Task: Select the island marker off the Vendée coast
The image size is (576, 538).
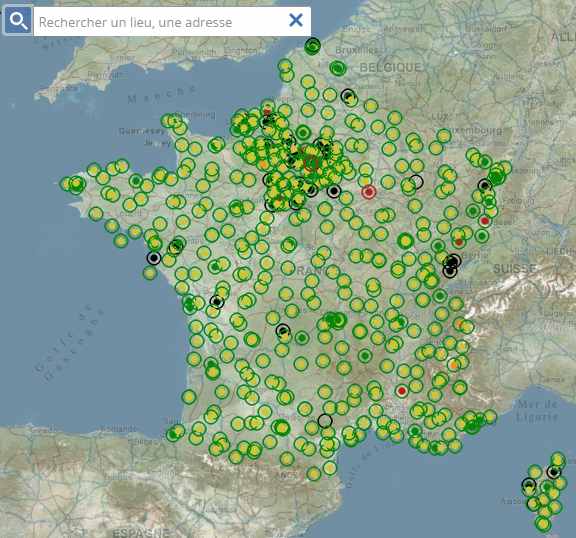Action: [x=149, y=273]
